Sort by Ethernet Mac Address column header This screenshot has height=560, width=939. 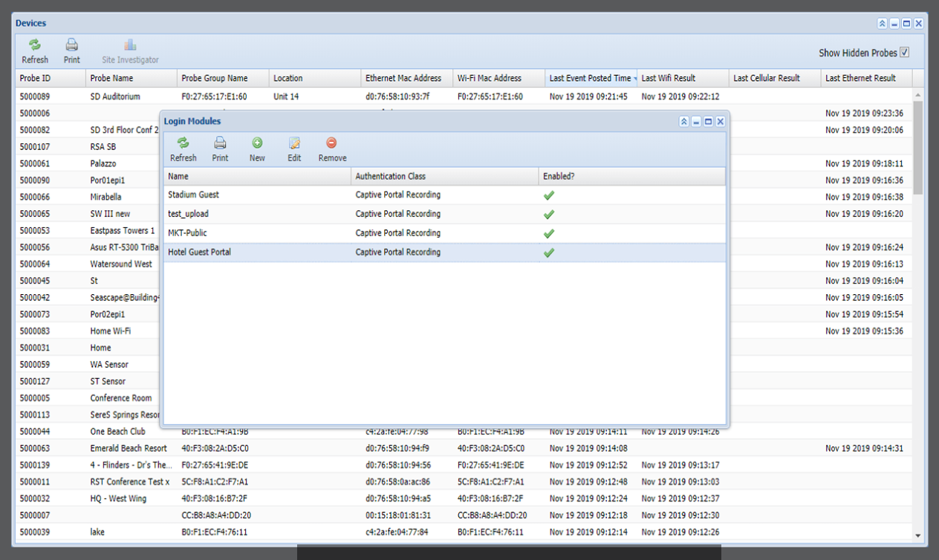[x=407, y=78]
